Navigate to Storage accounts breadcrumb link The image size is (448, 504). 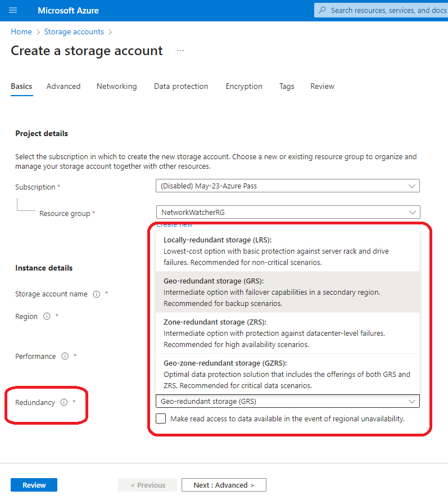coord(74,32)
